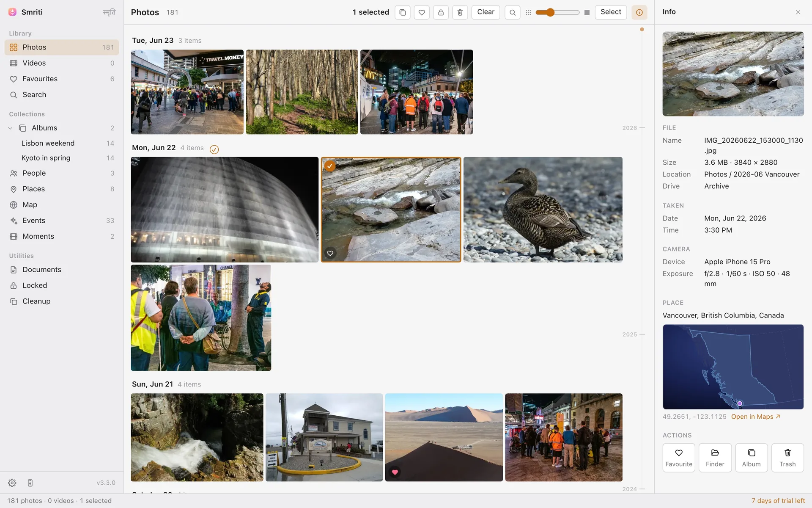Open Cleanup utility
The width and height of the screenshot is (812, 508).
coord(62,301)
